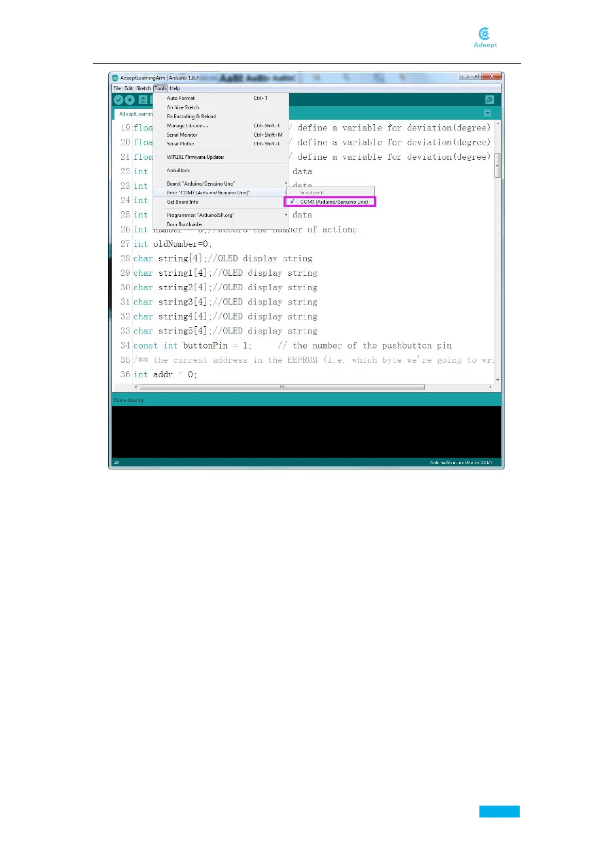Expand the Port "COM7" submenu entry
Viewport: 614px width, 868px height.
[221, 193]
